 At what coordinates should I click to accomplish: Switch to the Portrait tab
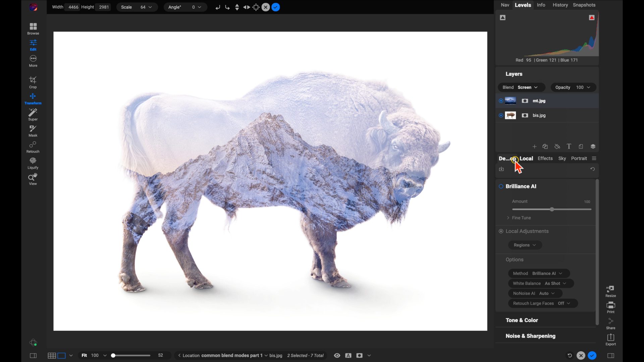pyautogui.click(x=579, y=159)
